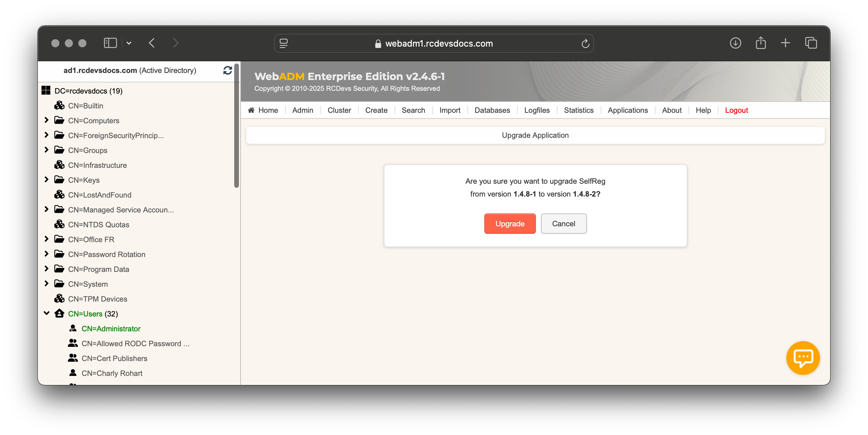Screen dimensions: 868x435
Task: Click the Safari share icon
Action: tap(761, 43)
